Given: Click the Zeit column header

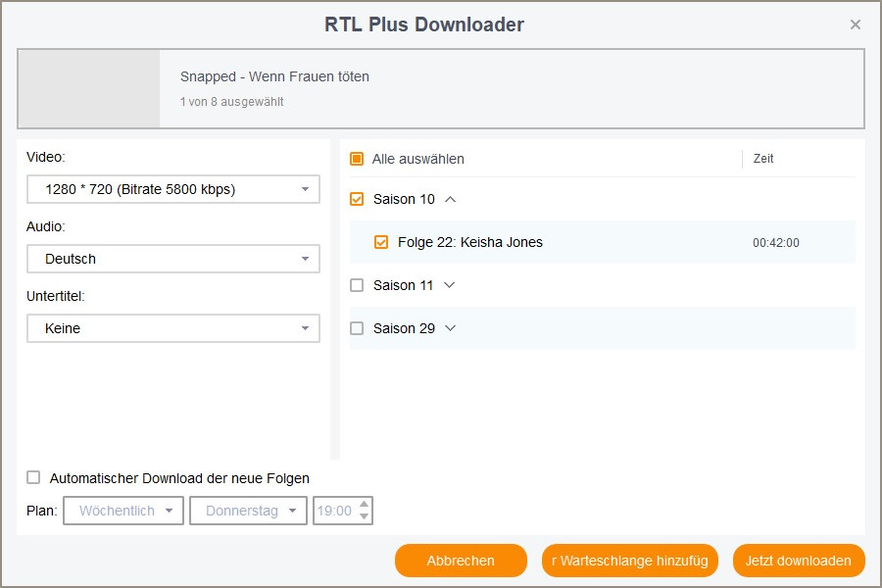Looking at the screenshot, I should 763,159.
